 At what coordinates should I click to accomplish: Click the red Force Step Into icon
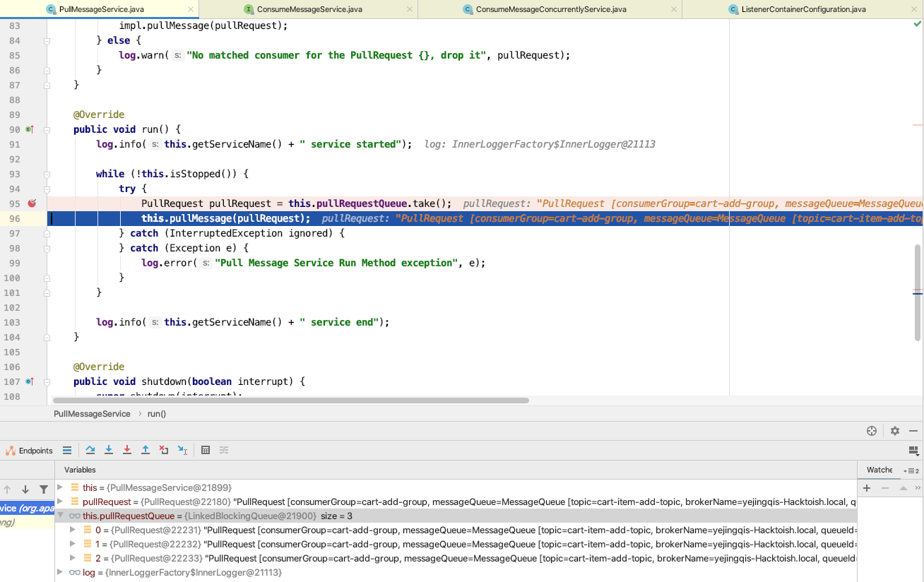tap(127, 450)
